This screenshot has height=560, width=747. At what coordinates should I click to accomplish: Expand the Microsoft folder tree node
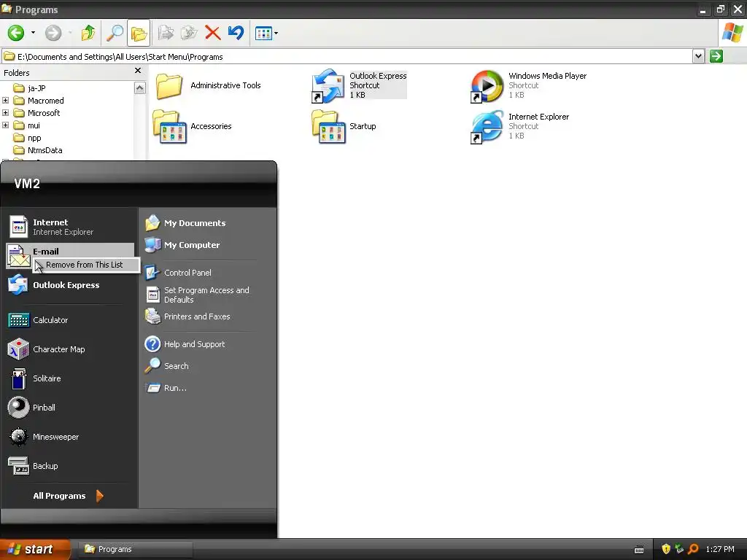pos(5,113)
